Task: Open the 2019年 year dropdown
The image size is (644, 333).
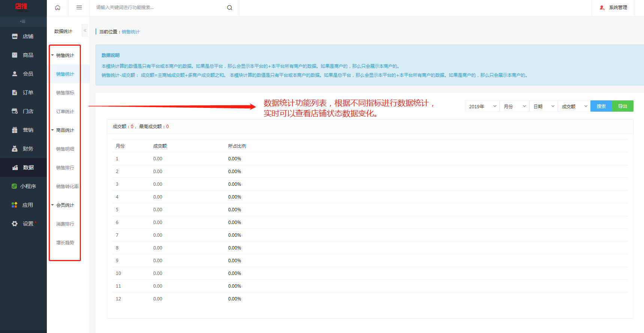Action: click(x=482, y=106)
